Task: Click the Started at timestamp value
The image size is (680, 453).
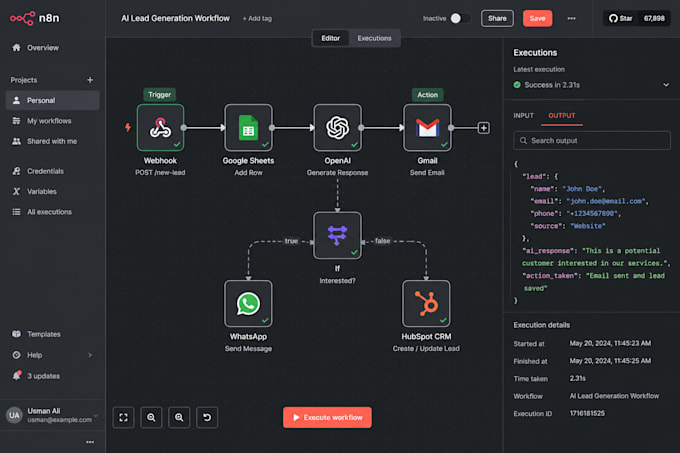Action: click(x=610, y=343)
